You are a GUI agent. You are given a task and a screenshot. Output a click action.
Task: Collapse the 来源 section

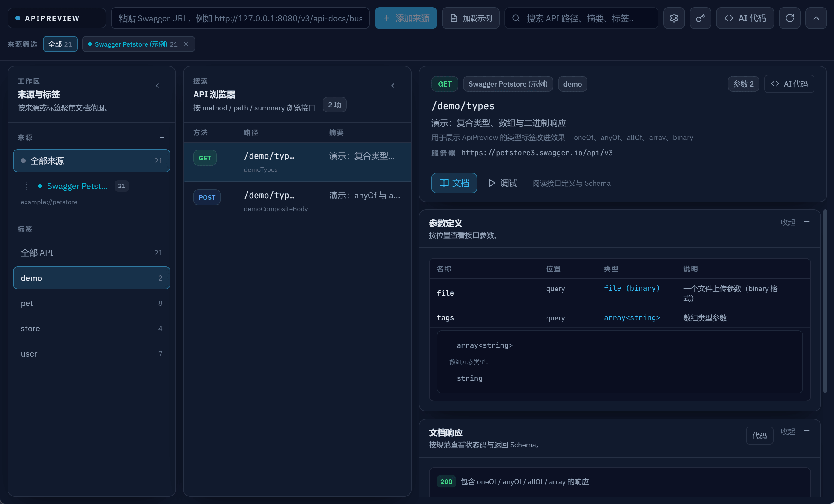pos(162,137)
